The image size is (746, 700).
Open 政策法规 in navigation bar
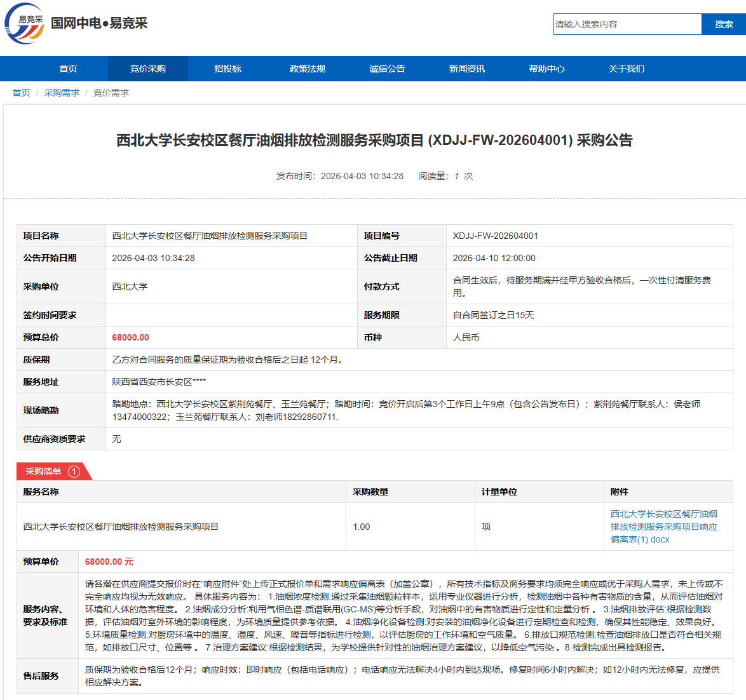point(308,69)
